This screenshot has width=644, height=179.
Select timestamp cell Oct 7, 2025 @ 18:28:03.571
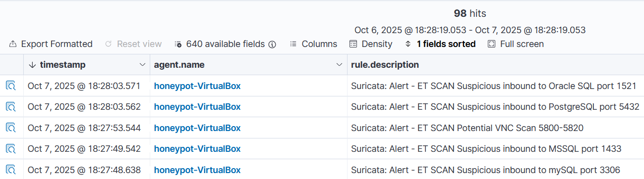point(84,86)
